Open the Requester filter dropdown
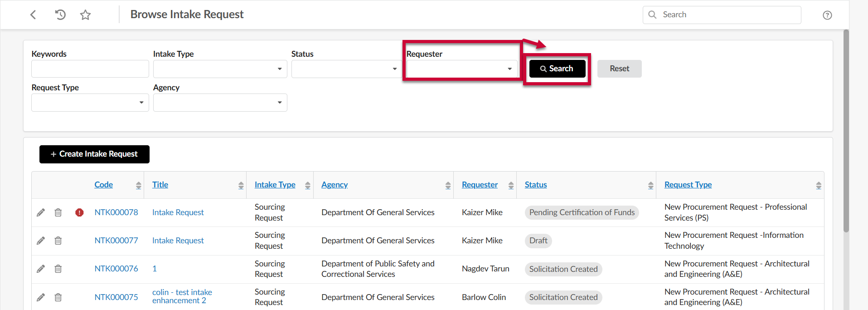This screenshot has width=868, height=310. click(462, 69)
